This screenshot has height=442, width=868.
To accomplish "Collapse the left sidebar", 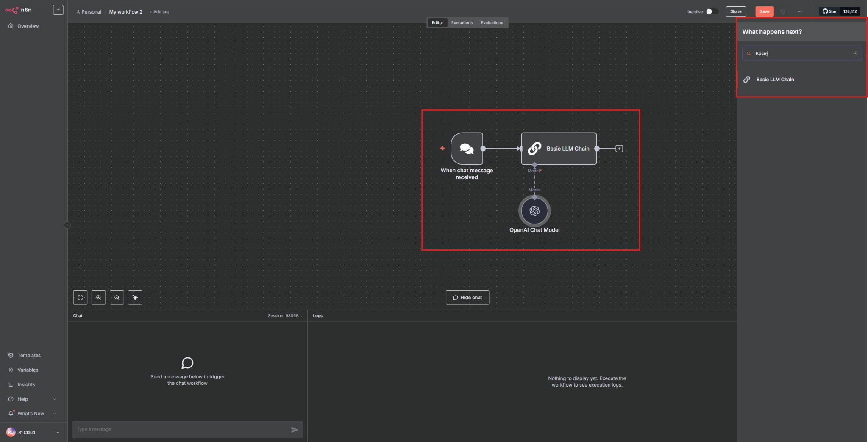I will coord(67,225).
